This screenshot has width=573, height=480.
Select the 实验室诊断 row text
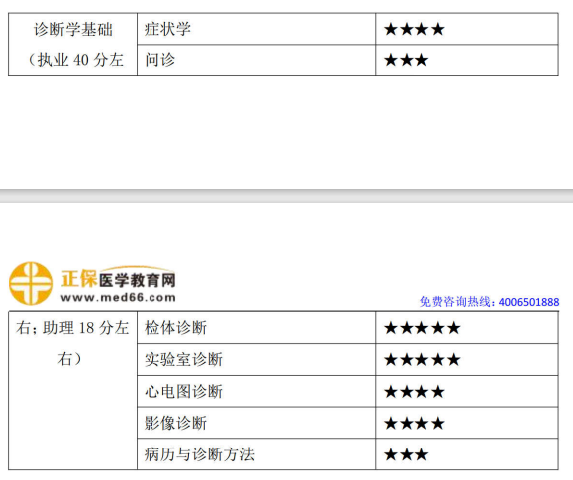coord(184,359)
